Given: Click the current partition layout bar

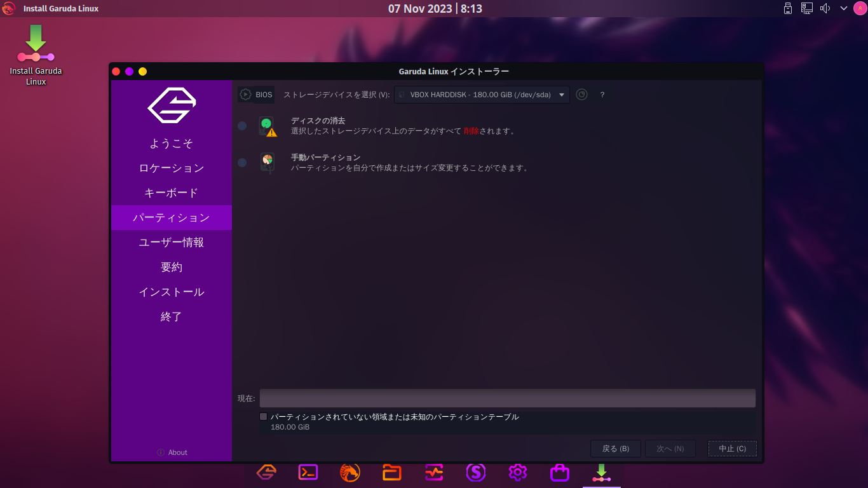Looking at the screenshot, I should [508, 398].
